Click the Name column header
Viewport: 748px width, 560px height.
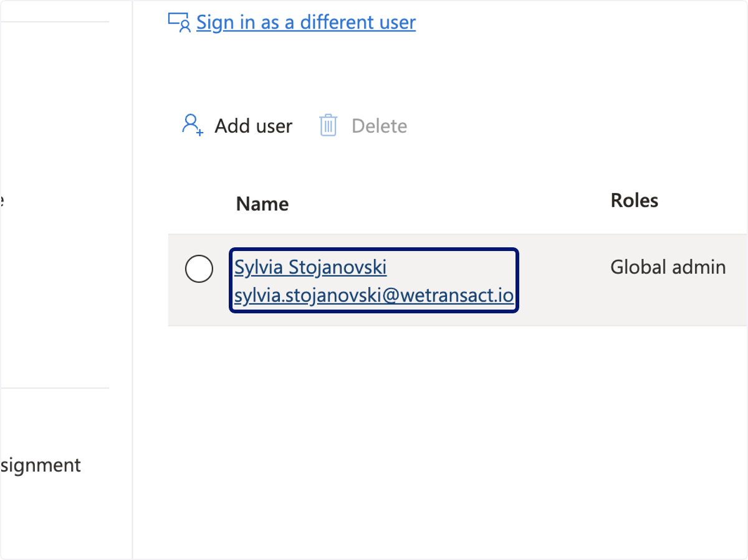pyautogui.click(x=262, y=204)
